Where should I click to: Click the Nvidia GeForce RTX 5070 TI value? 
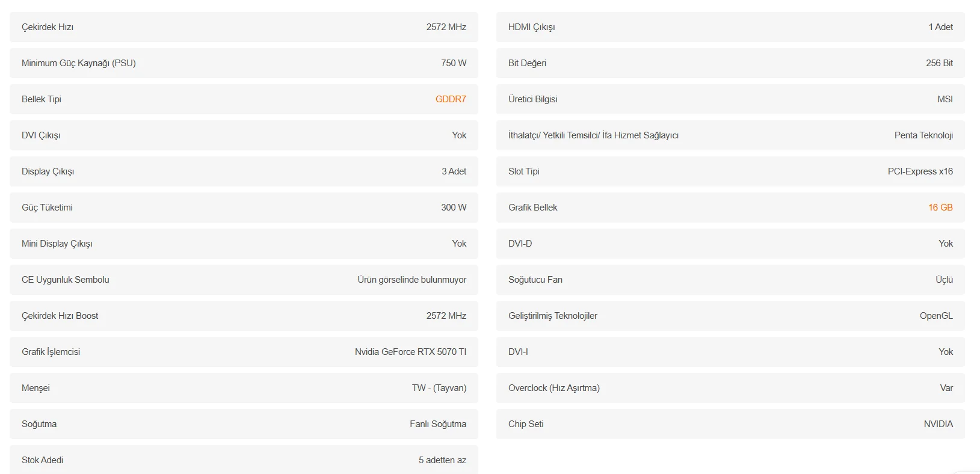[x=410, y=352]
